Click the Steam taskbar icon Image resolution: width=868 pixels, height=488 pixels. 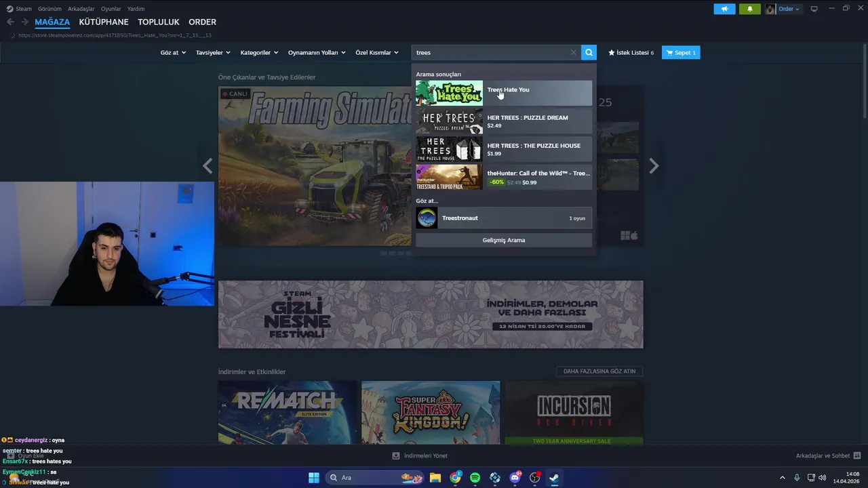pos(554,478)
